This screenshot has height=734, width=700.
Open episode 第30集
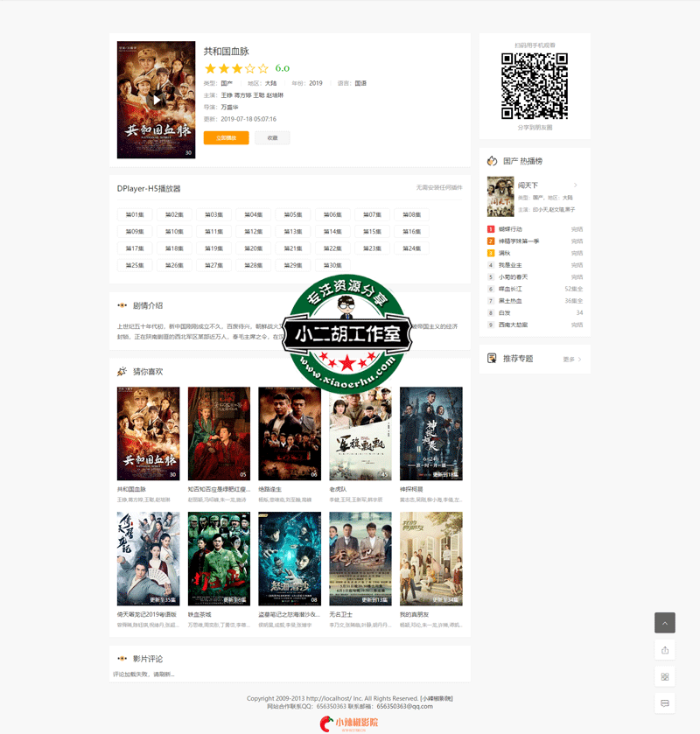[332, 265]
